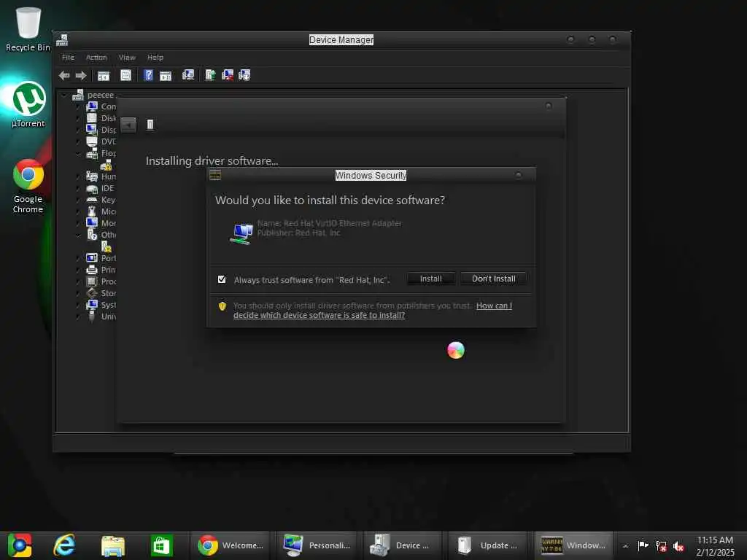Select the Storage controllers category icon
Screen dimensions: 747x560
coord(92,293)
